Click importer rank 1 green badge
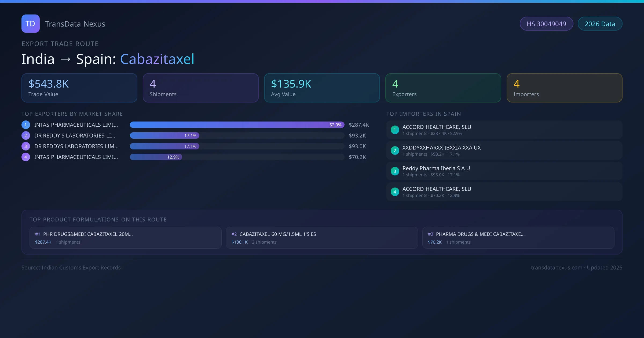644x338 pixels. [x=395, y=130]
